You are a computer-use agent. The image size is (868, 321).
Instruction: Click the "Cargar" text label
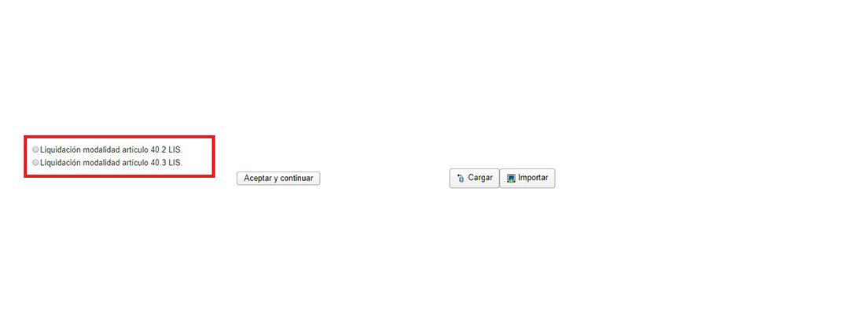pos(480,178)
